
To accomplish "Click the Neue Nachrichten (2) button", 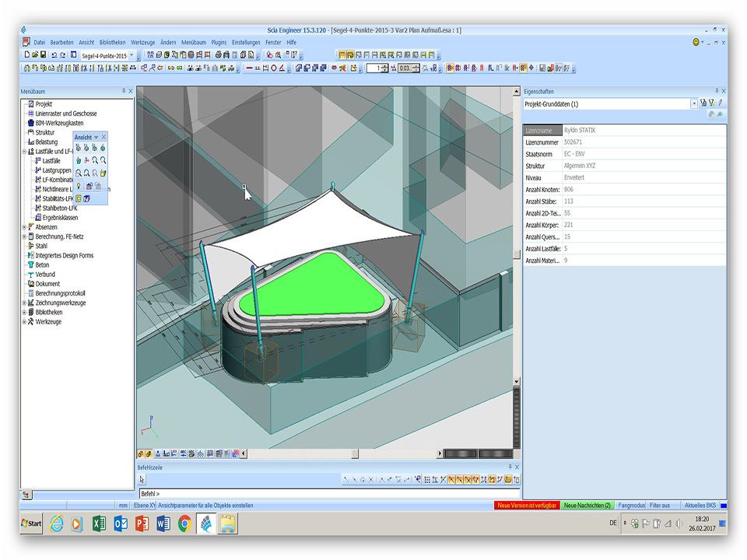I will 587,506.
